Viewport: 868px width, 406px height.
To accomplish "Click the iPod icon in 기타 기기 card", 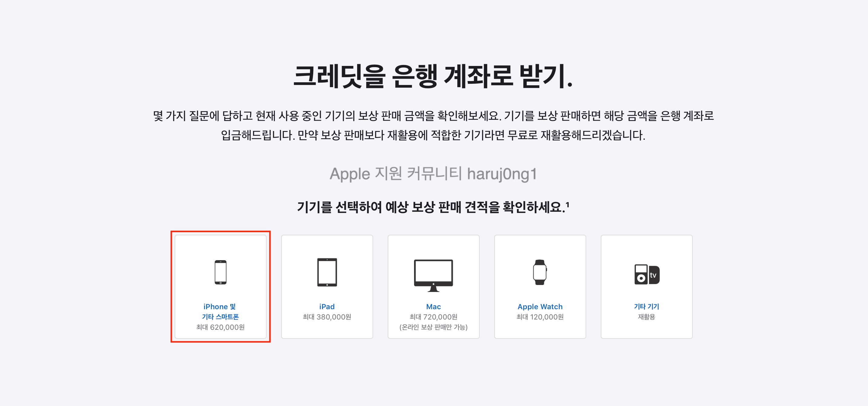I will 641,274.
